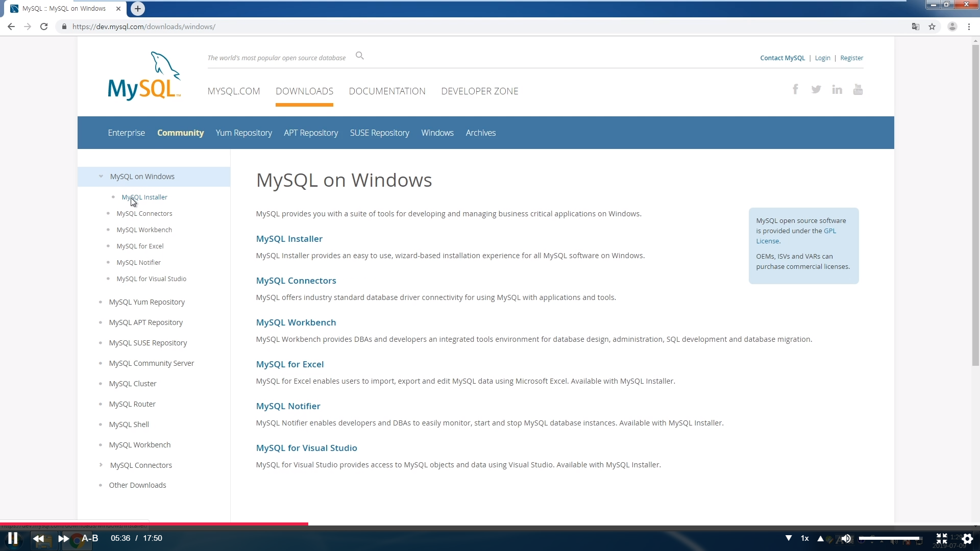The width and height of the screenshot is (980, 551).
Task: Expand MySQL Connectors sidebar item arrow
Action: coord(101,465)
